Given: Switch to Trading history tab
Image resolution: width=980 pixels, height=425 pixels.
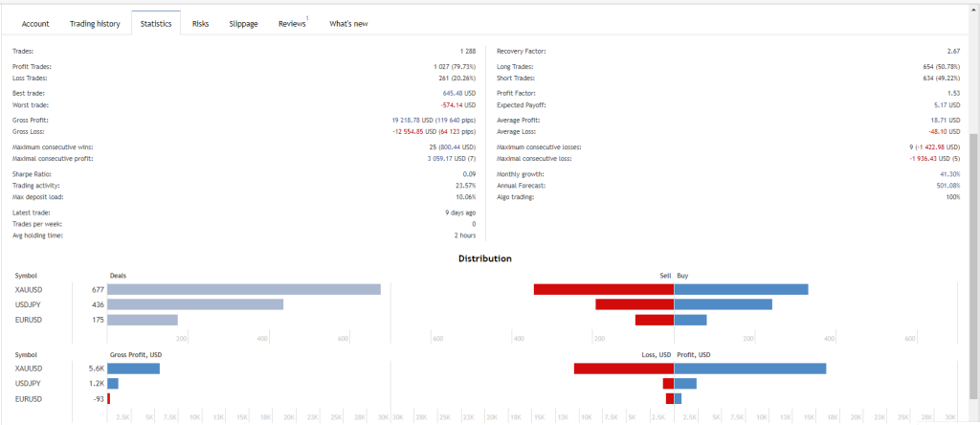Looking at the screenshot, I should pos(95,24).
